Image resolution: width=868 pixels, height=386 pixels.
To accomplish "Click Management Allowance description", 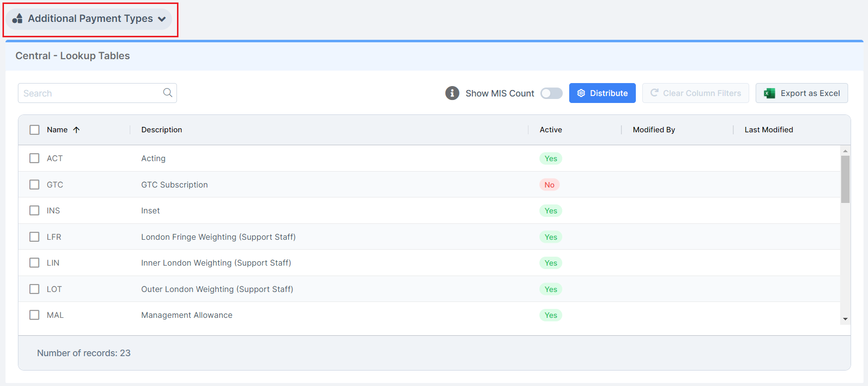I will click(x=186, y=315).
